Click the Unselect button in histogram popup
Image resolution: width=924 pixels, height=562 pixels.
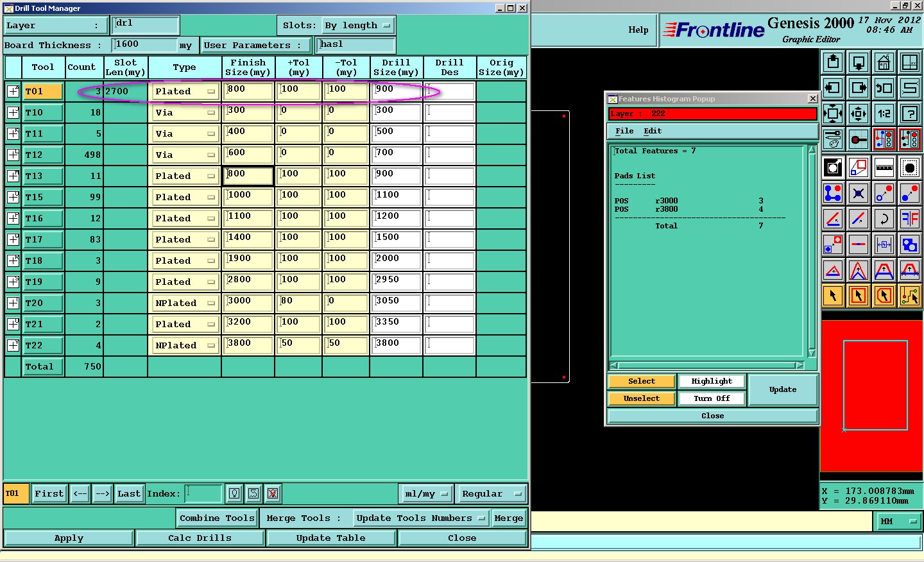[642, 398]
